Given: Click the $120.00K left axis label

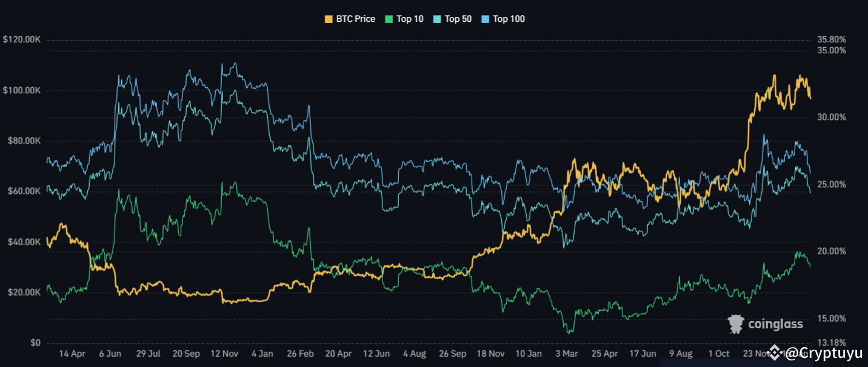Looking at the screenshot, I should tap(21, 39).
